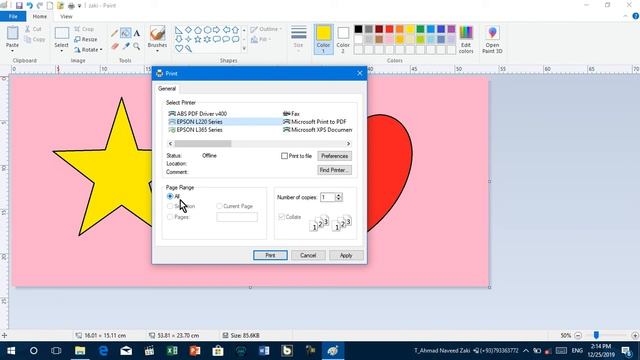Click the zoom in plus icon
The width and height of the screenshot is (640, 360).
point(635,336)
